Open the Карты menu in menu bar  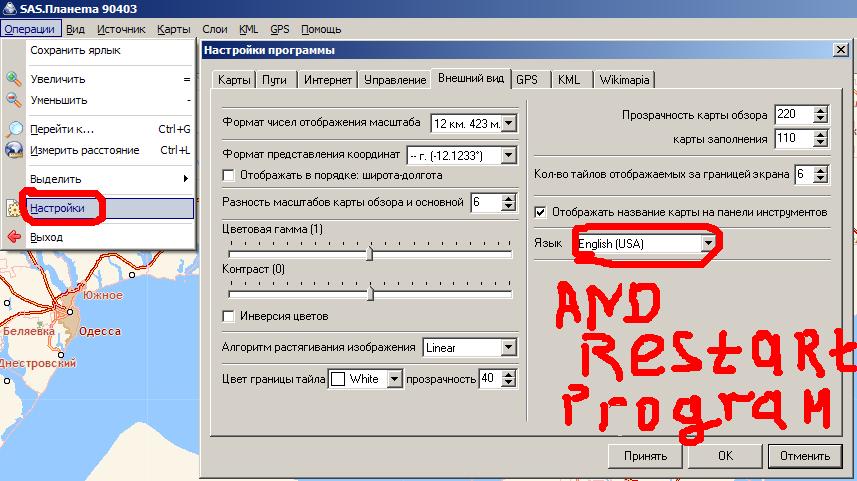tap(174, 30)
